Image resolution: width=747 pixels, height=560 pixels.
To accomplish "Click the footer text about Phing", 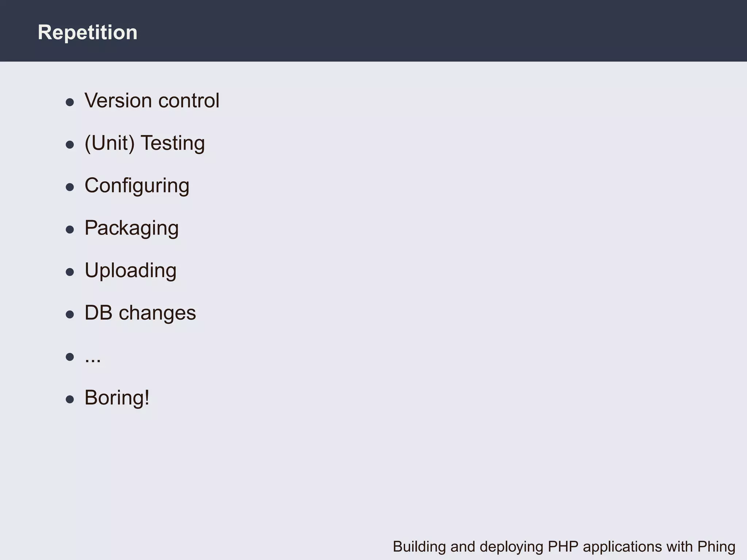I will 564,547.
